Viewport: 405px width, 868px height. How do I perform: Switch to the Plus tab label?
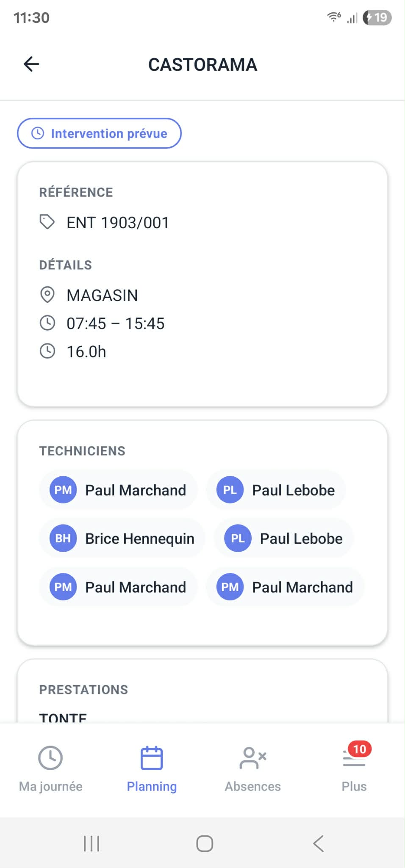pos(354,786)
